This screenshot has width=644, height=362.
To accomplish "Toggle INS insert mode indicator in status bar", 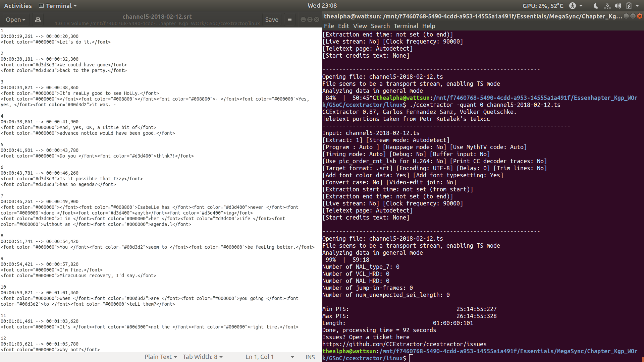I will point(310,357).
